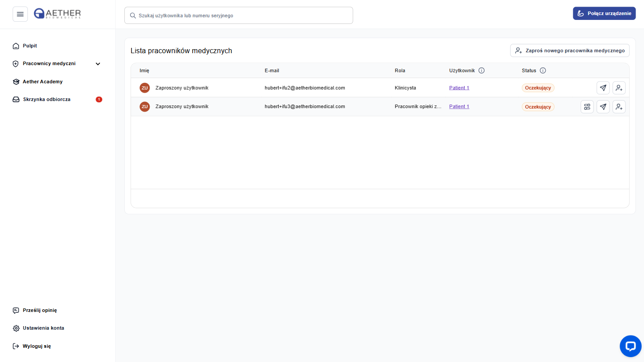The height and width of the screenshot is (362, 644).
Task: Click the Ustawienia konta gear icon
Action: pos(16,328)
